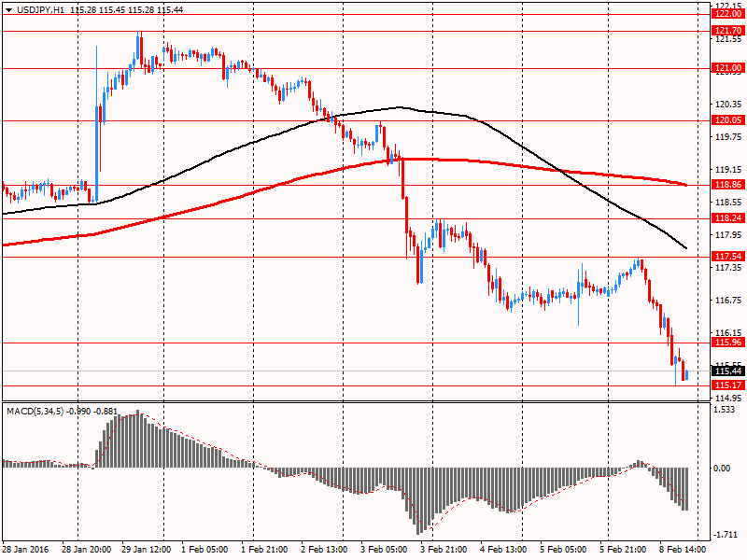Click the 5 Feb 21:00 time axis label
This screenshot has height=560, width=747.
coord(623,550)
